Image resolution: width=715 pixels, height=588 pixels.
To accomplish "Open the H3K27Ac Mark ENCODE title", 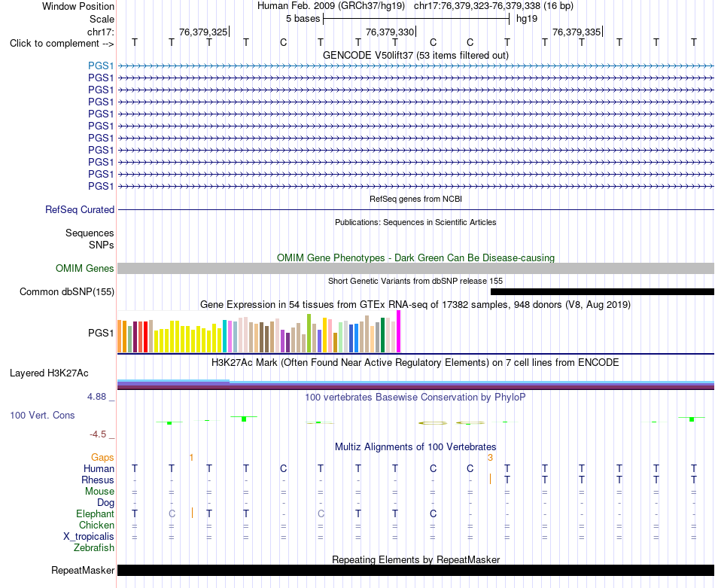I will point(415,363).
